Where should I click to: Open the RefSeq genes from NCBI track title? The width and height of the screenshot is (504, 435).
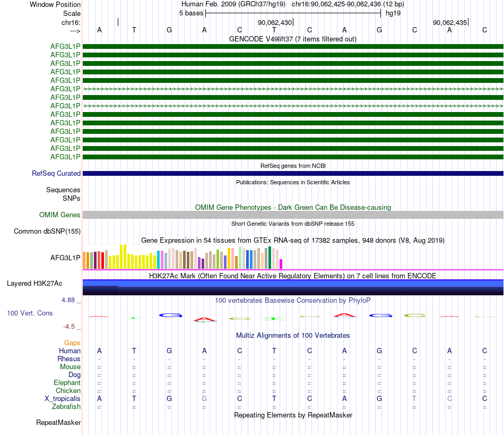[293, 166]
